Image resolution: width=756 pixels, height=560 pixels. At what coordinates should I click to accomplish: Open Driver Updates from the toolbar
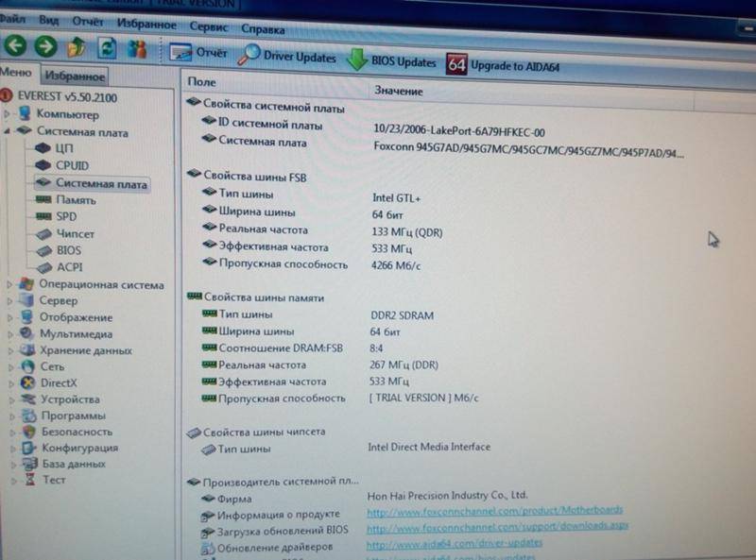(287, 56)
